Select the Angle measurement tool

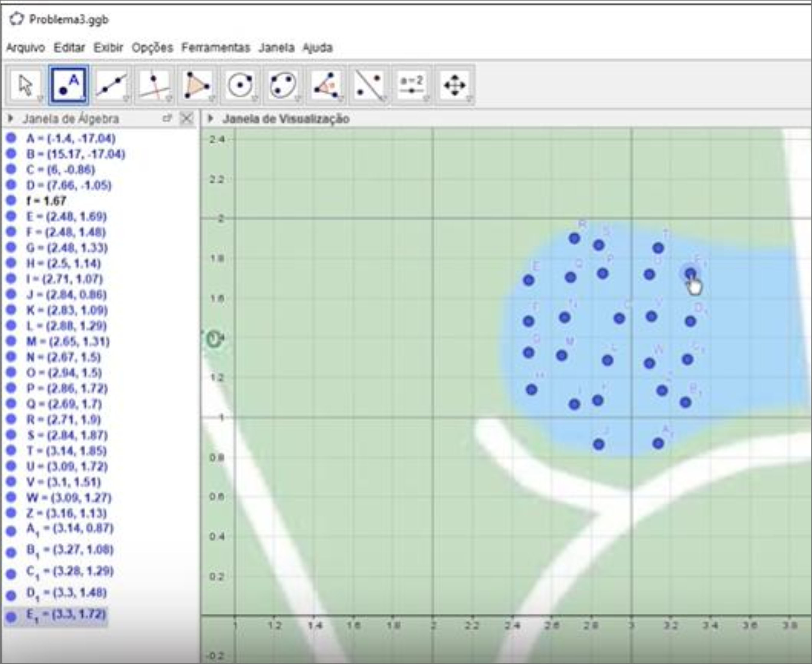click(326, 85)
